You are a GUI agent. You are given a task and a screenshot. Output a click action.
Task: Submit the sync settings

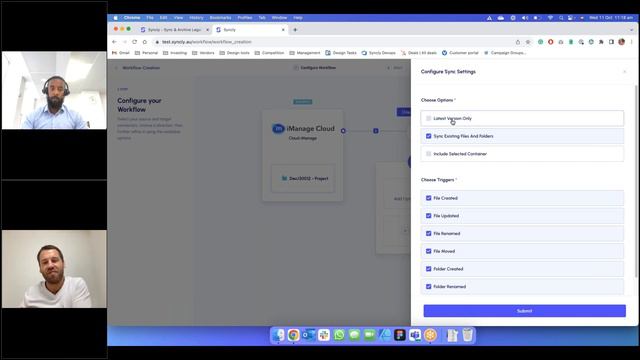pos(524,311)
